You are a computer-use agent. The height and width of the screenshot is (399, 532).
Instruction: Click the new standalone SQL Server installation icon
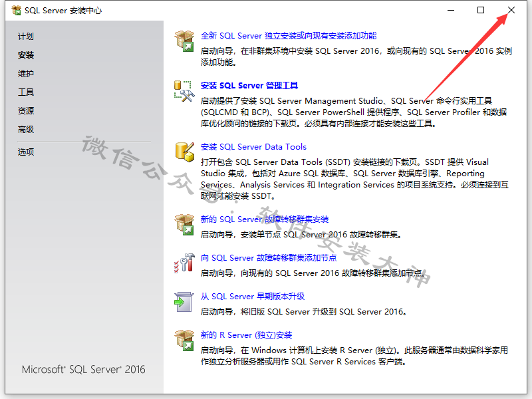[x=184, y=41]
